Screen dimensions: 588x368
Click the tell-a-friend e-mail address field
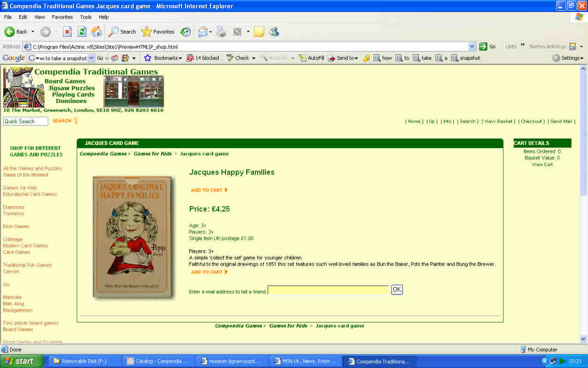point(328,290)
